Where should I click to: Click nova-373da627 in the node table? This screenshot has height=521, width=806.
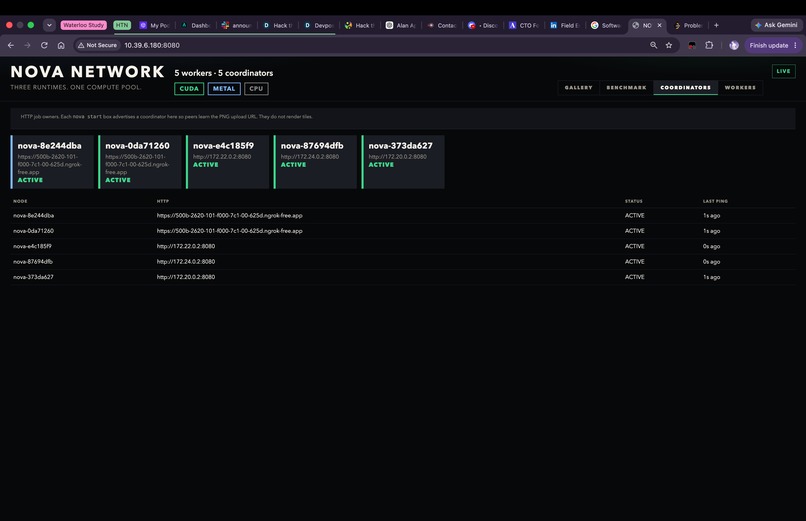pyautogui.click(x=33, y=277)
